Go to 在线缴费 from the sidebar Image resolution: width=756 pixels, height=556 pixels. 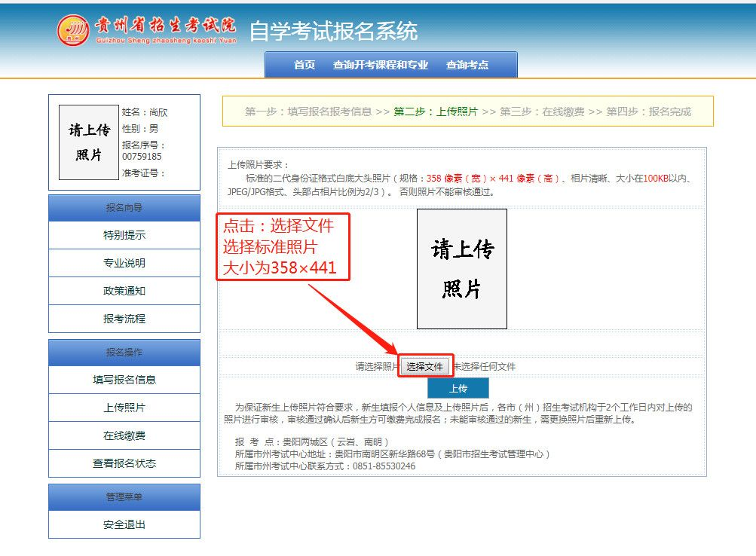click(124, 435)
